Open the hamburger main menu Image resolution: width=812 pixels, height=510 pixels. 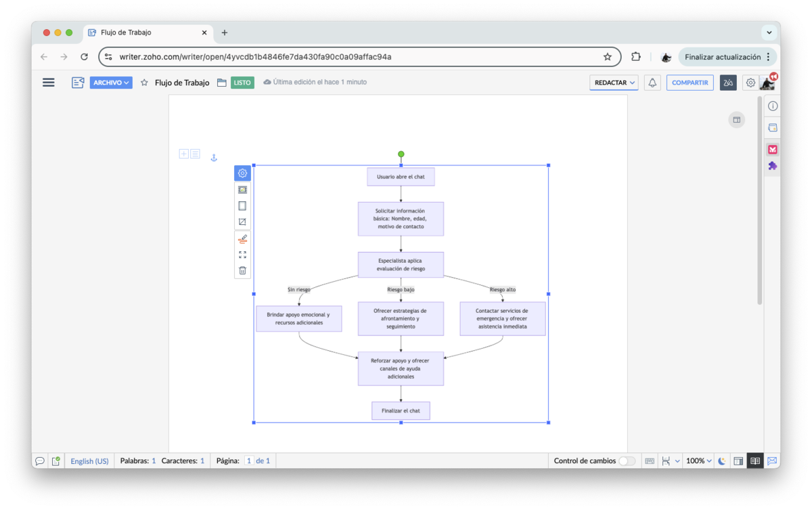[x=49, y=83]
